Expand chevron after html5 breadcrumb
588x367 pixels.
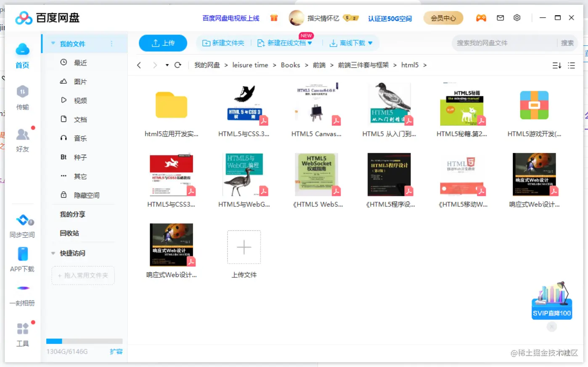[x=425, y=65]
